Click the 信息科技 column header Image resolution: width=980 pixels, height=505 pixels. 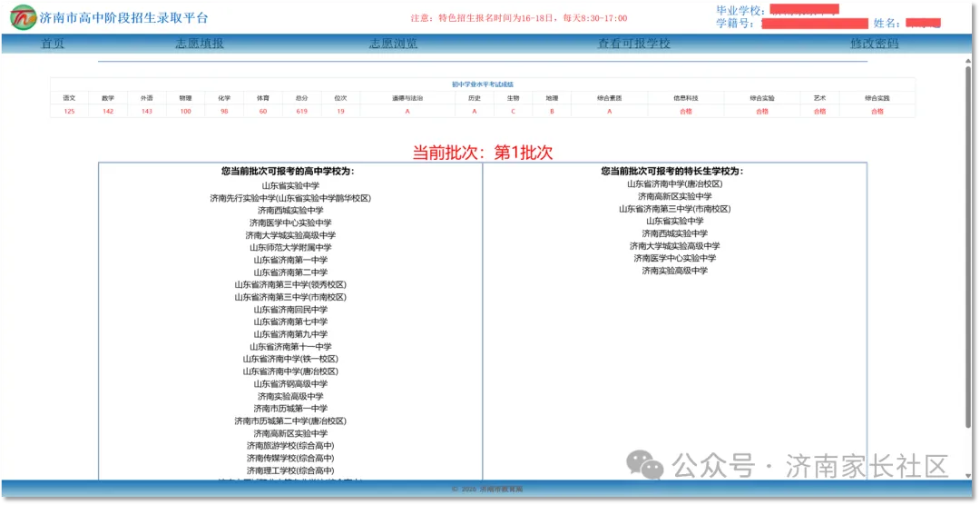point(686,98)
